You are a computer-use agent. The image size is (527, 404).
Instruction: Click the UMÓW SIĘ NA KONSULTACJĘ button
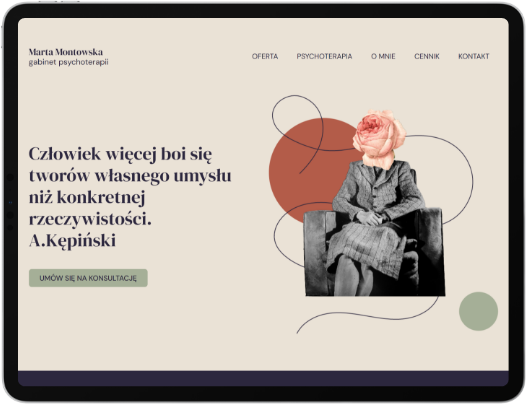coord(88,278)
